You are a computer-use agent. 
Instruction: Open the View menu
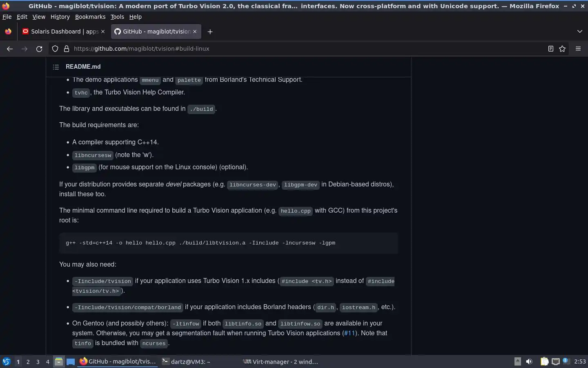39,17
